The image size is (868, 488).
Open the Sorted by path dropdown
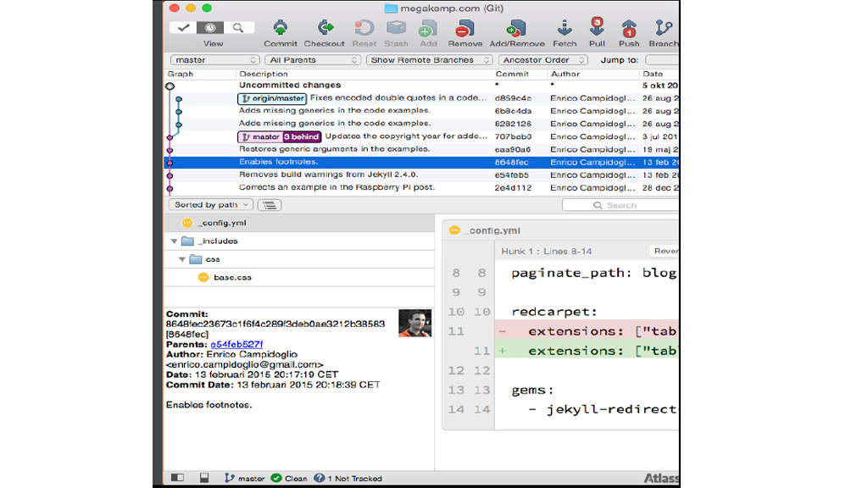click(x=211, y=205)
